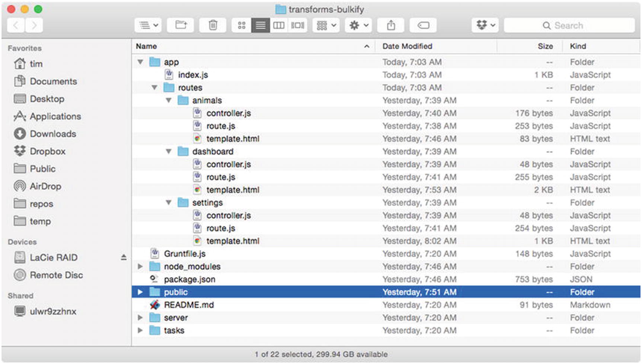Viewport: 642px width, 364px height.
Task: Click the Delete (trash) toolbar icon
Action: pos(213,25)
